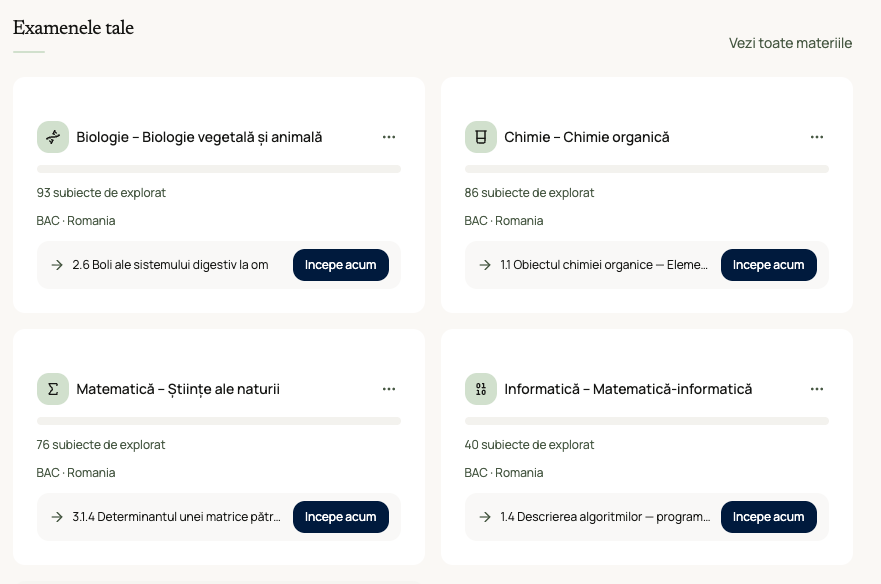Click the Chimie beaker subject icon
Image resolution: width=881 pixels, height=584 pixels.
481,137
